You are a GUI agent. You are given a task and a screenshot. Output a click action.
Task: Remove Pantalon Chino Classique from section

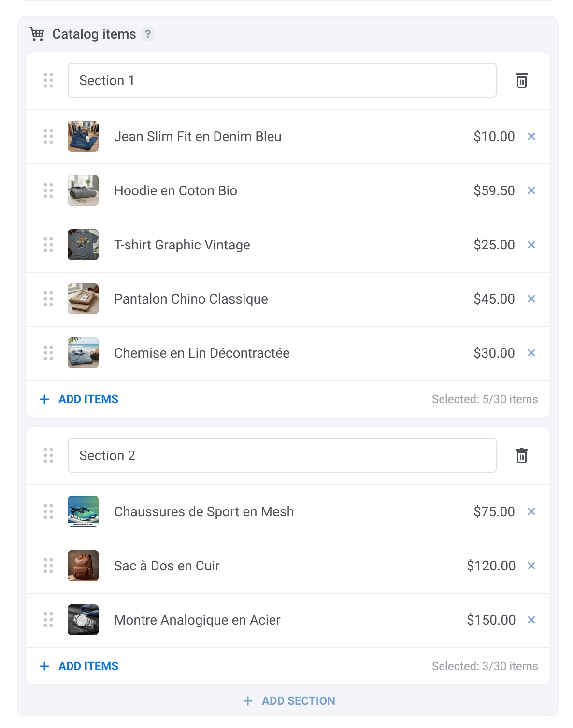[531, 299]
